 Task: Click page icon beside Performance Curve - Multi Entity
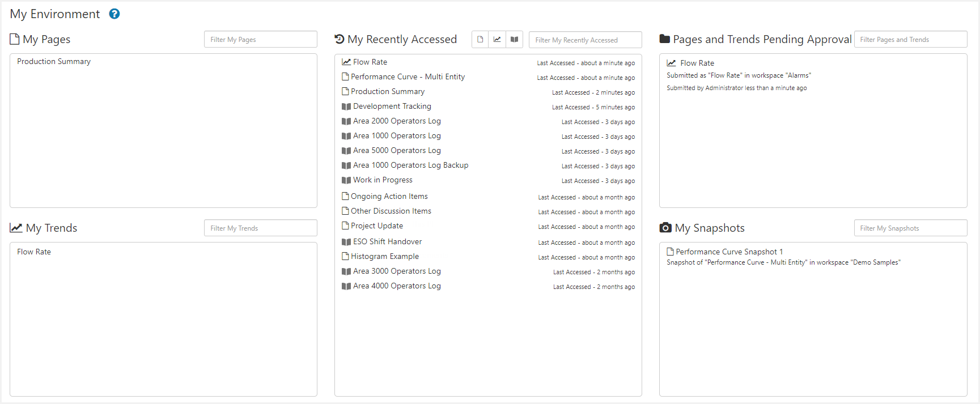345,77
